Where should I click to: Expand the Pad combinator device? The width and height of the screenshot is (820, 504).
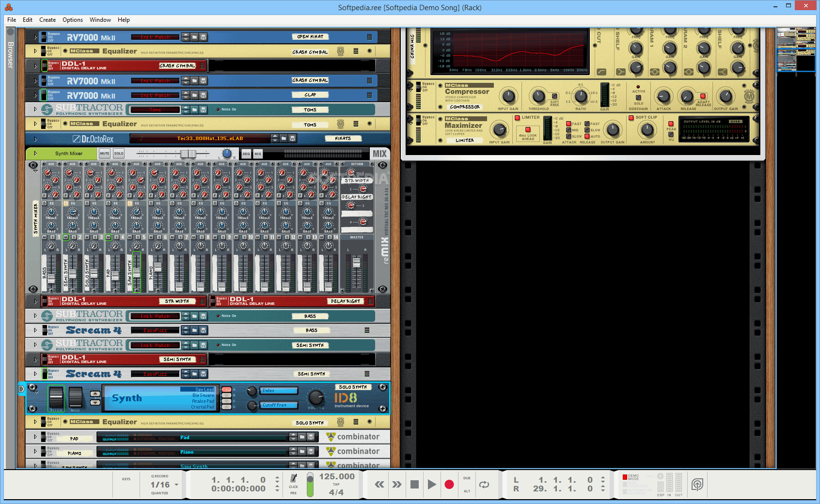coord(35,437)
